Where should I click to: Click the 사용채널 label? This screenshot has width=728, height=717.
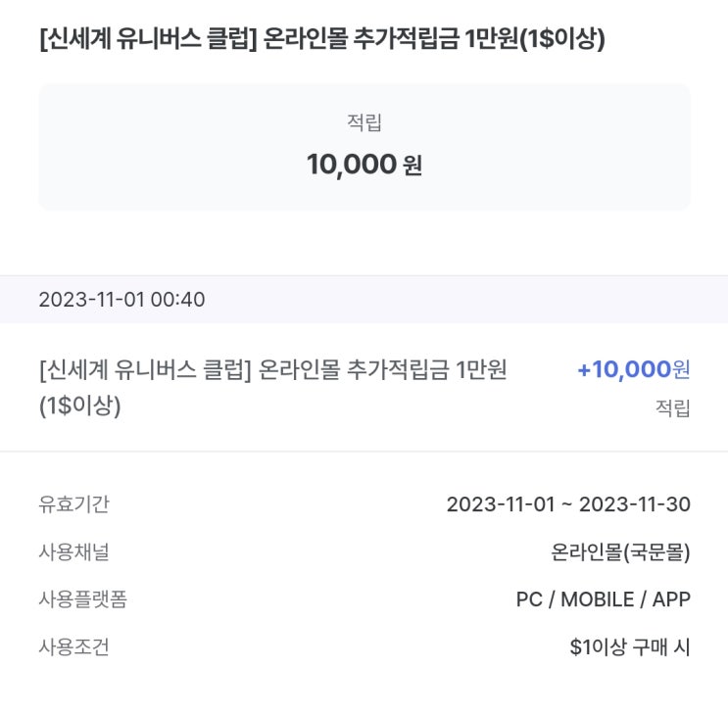(x=73, y=551)
